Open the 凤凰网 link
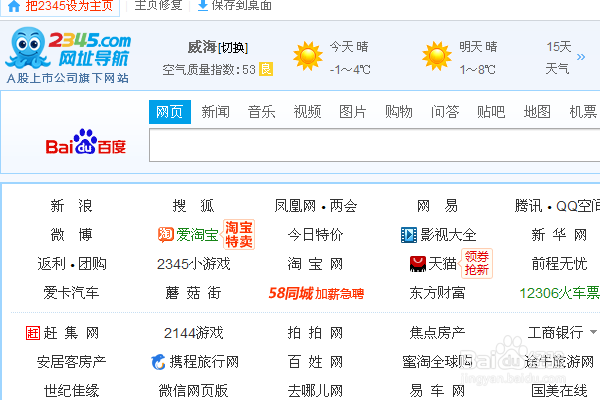Screen dimensions: 600x400 pyautogui.click(x=295, y=206)
